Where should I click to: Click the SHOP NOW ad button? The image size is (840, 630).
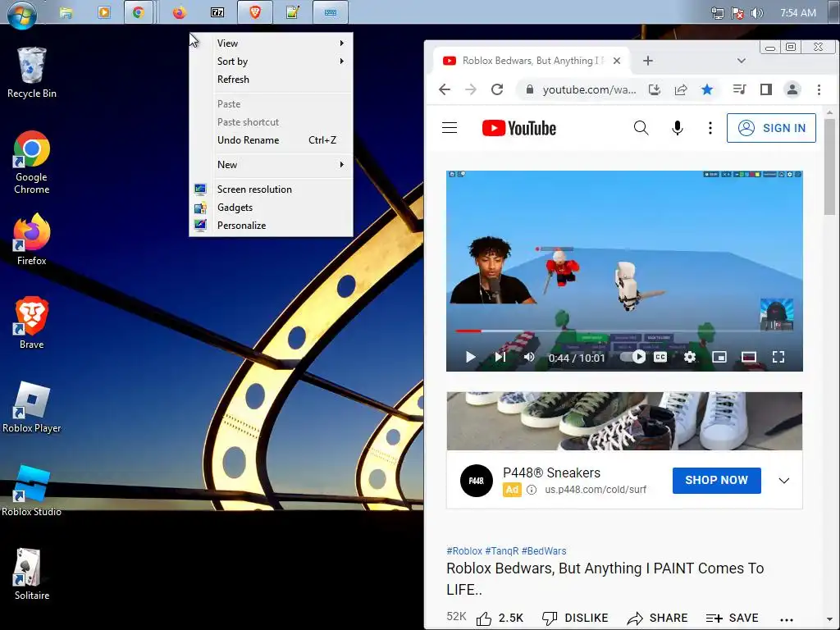717,480
